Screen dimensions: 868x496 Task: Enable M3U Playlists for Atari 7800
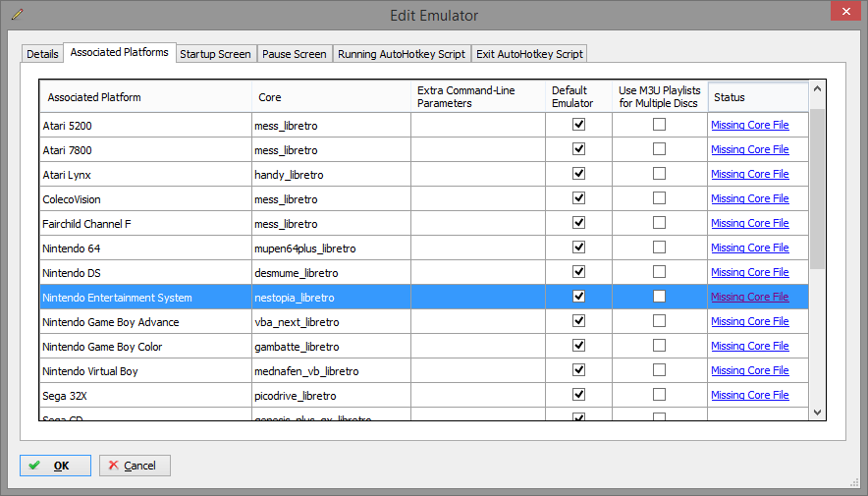(x=659, y=149)
